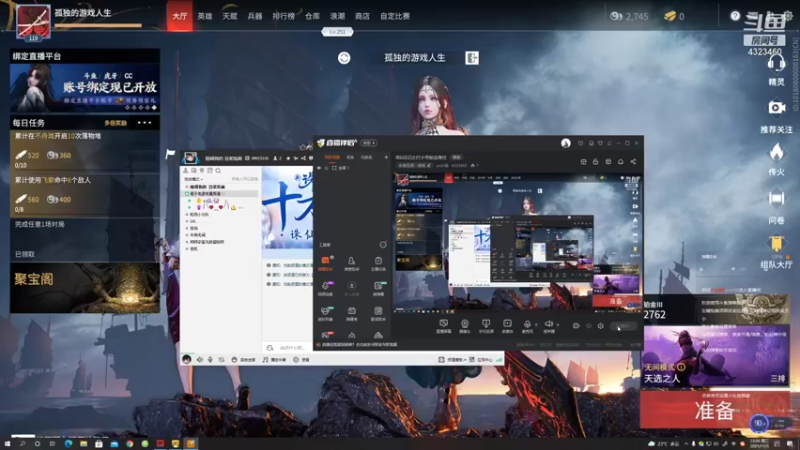Click the red 准备 ready button
Viewport: 800px width, 450px height.
click(714, 410)
